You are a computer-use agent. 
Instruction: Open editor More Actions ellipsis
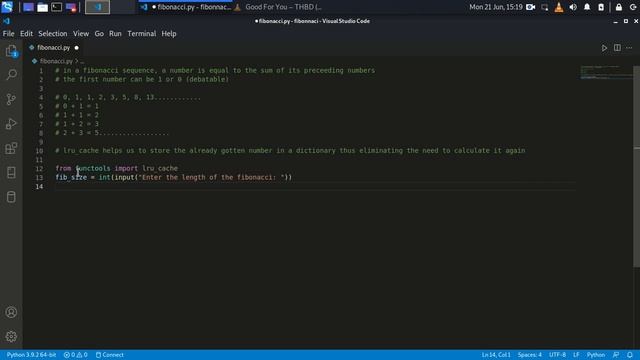629,48
